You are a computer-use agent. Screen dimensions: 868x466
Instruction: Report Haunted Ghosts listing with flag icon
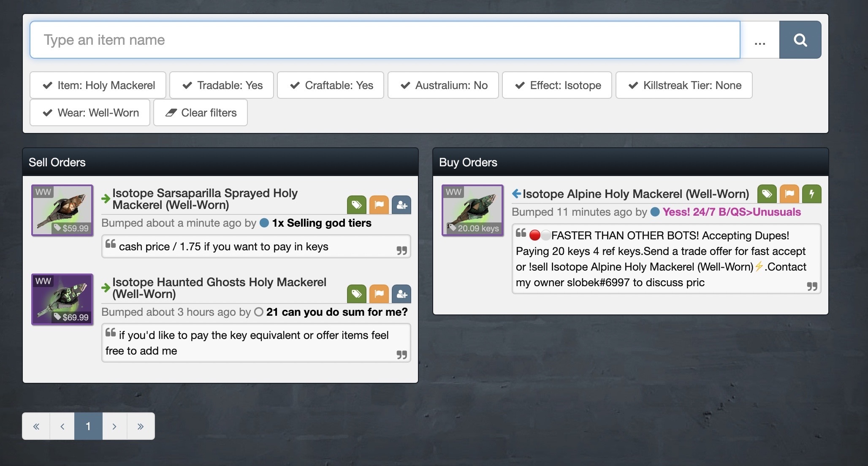click(379, 294)
